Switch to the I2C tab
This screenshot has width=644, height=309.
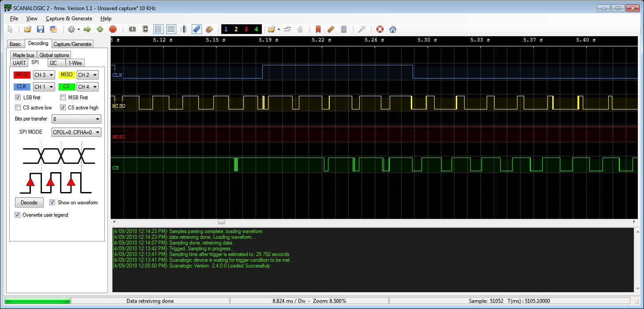(53, 63)
